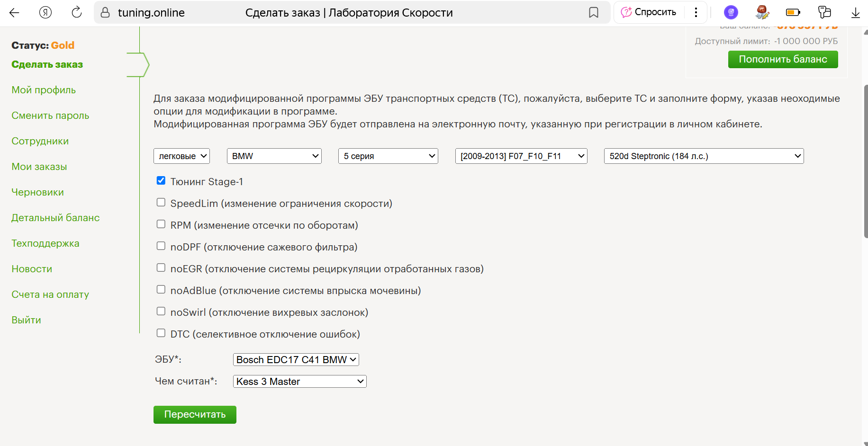Viewport: 868px width, 446px height.
Task: Click the Yandex home icon
Action: tap(45, 13)
